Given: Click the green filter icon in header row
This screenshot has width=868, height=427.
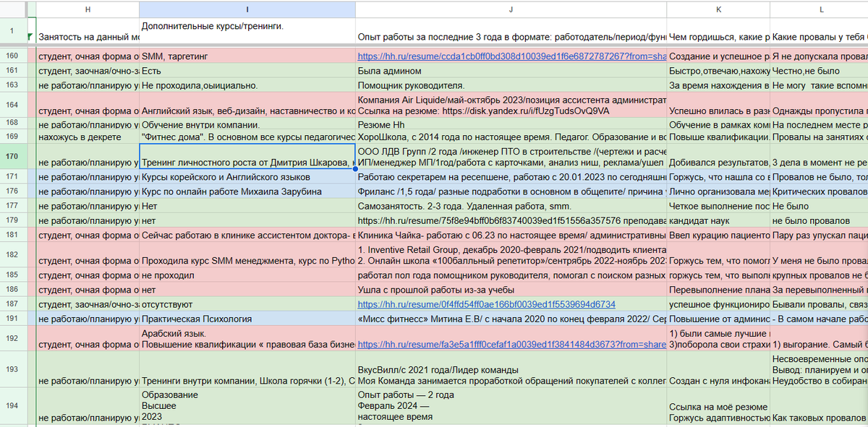Looking at the screenshot, I should click(x=30, y=37).
